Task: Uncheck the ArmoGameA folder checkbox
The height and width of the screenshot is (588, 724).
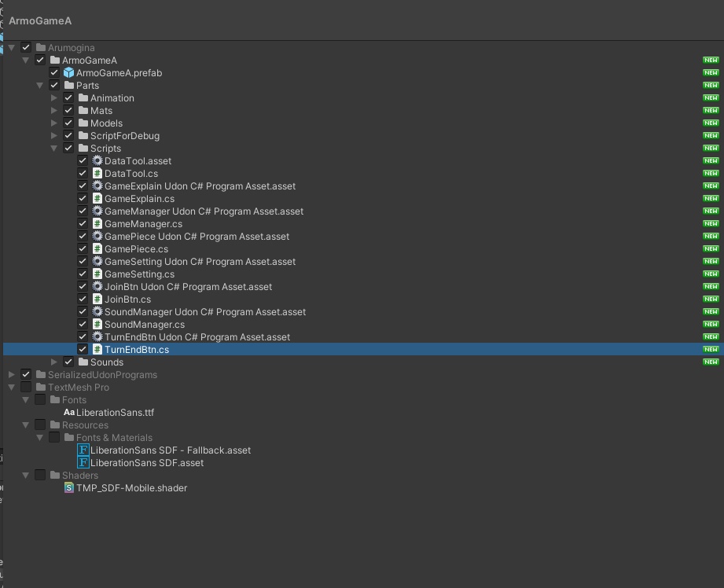Action: [x=40, y=60]
